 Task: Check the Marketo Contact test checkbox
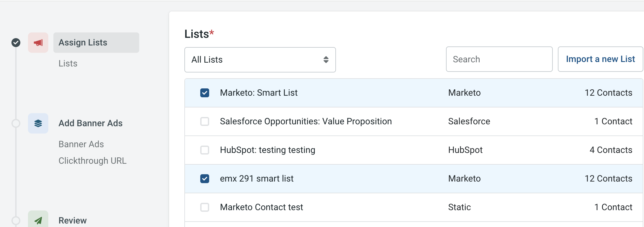tap(205, 207)
